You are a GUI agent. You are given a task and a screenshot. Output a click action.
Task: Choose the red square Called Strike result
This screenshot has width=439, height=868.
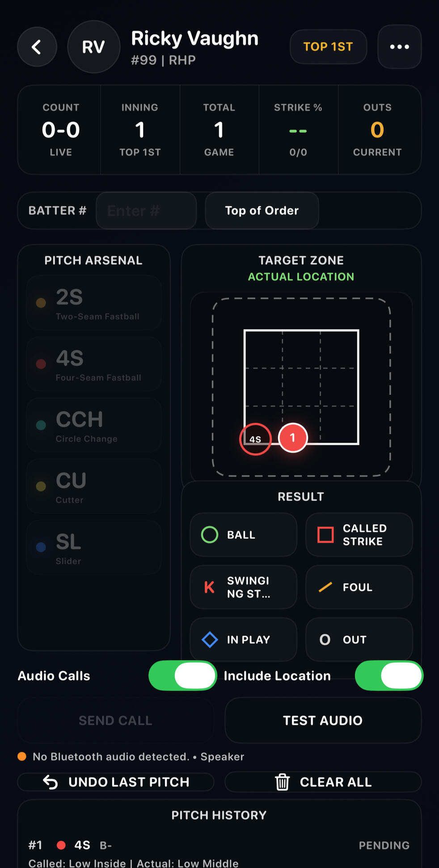pyautogui.click(x=359, y=535)
